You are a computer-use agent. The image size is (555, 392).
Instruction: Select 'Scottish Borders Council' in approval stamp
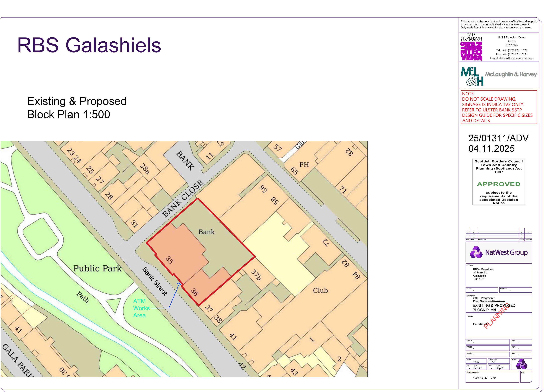click(498, 161)
